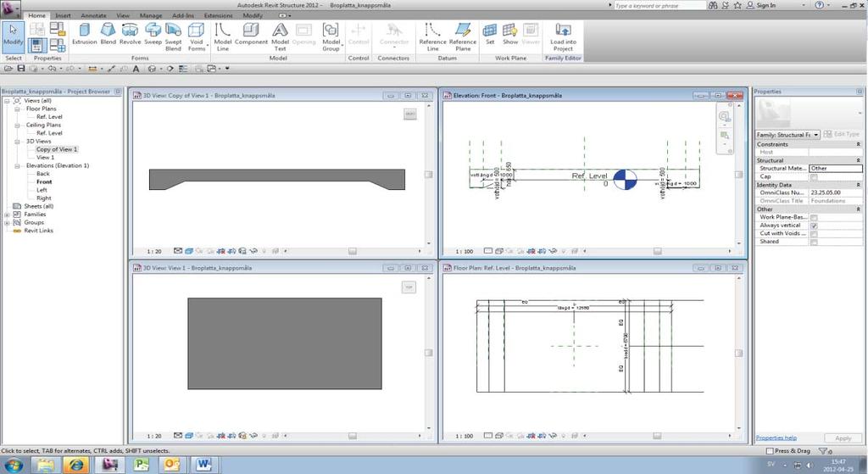Screen dimensions: 868x474
Task: Open Windows Explorer folder on taskbar
Action: pos(46,466)
